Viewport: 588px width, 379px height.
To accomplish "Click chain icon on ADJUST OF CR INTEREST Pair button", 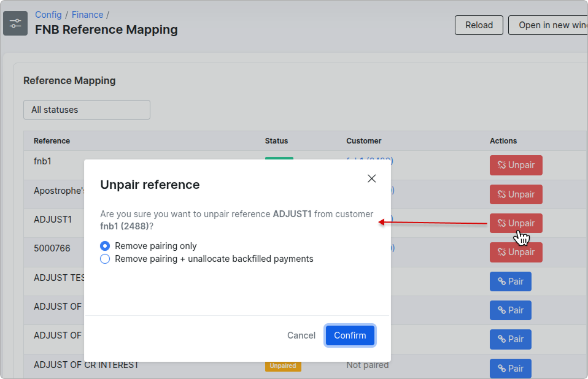I will pyautogui.click(x=500, y=369).
